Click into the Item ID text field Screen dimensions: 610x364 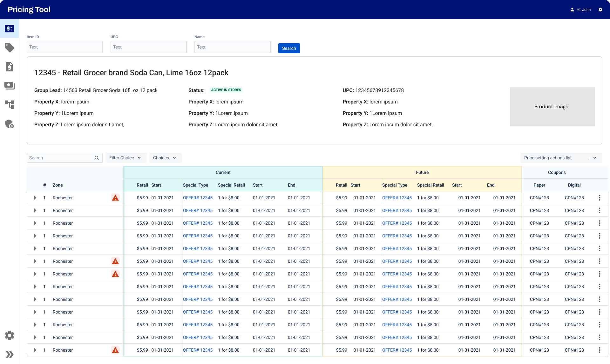tap(65, 47)
